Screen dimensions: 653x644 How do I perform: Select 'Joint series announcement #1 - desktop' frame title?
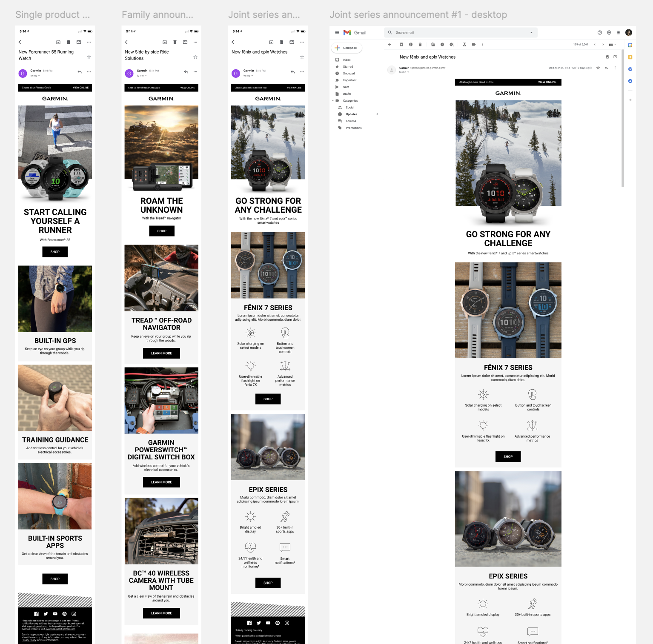pos(418,14)
